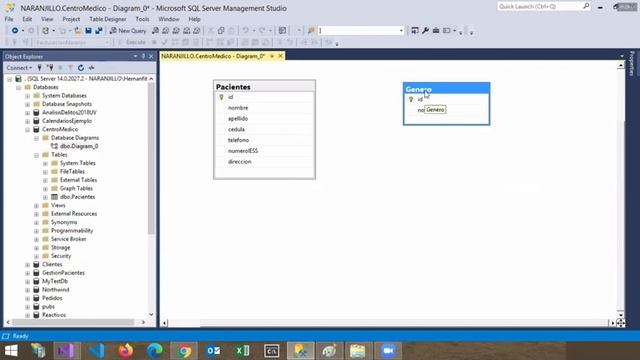Screen dimensions: 640x360
Task: Open the Window menu
Action: coord(169,19)
